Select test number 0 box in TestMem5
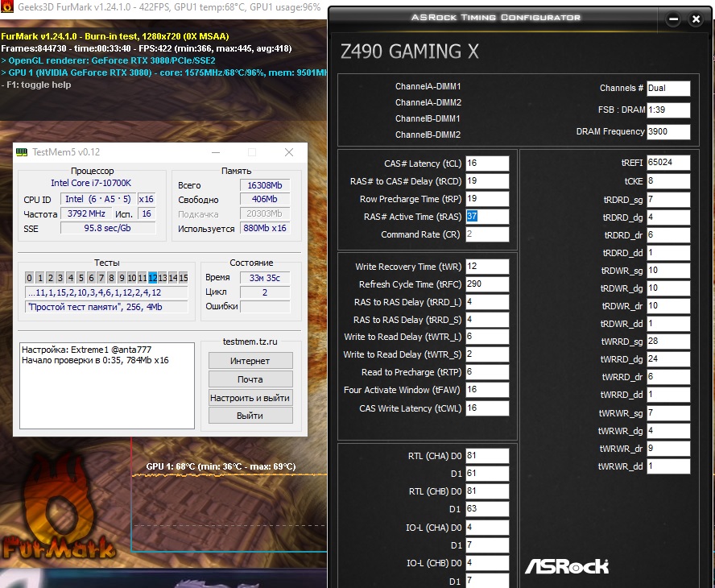The height and width of the screenshot is (588, 715). (x=29, y=278)
